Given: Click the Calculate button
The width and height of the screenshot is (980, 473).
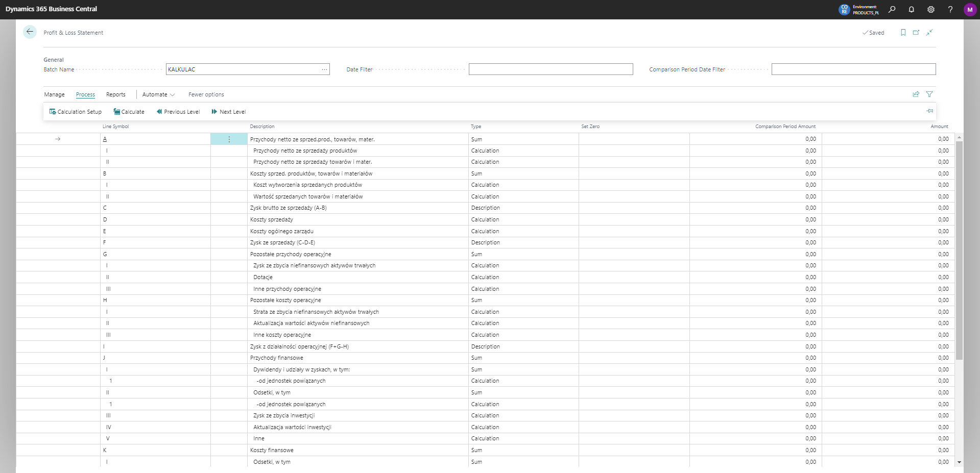Looking at the screenshot, I should [x=129, y=112].
